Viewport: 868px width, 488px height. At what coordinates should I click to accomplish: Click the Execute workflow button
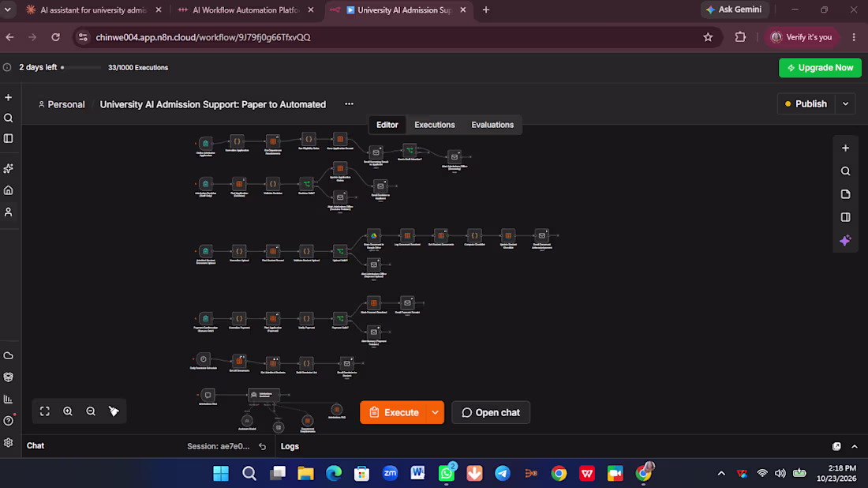tap(394, 413)
